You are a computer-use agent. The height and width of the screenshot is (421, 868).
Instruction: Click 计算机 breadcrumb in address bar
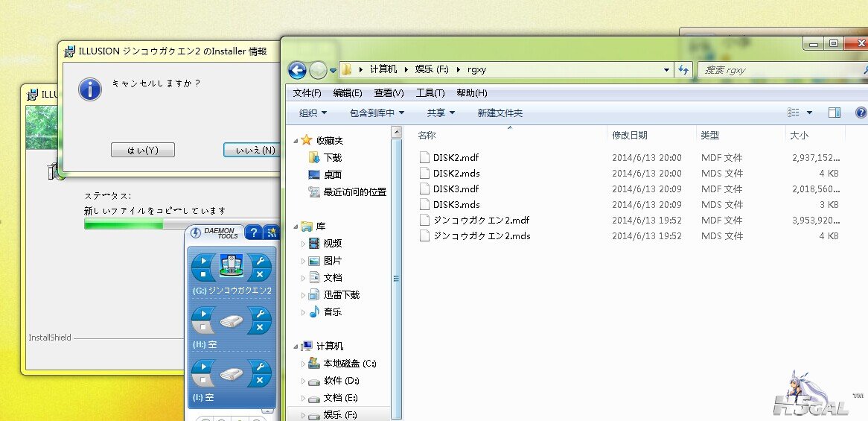tap(383, 70)
